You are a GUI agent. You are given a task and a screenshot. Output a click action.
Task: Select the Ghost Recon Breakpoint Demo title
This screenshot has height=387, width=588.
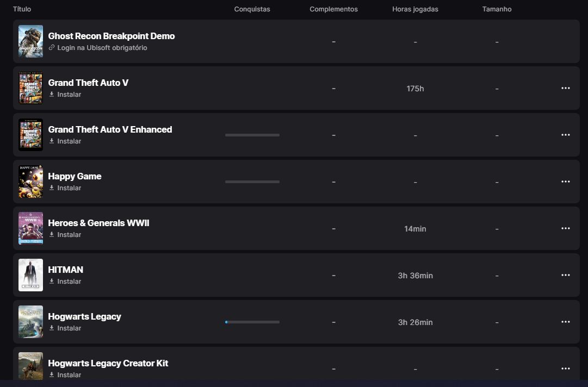112,36
